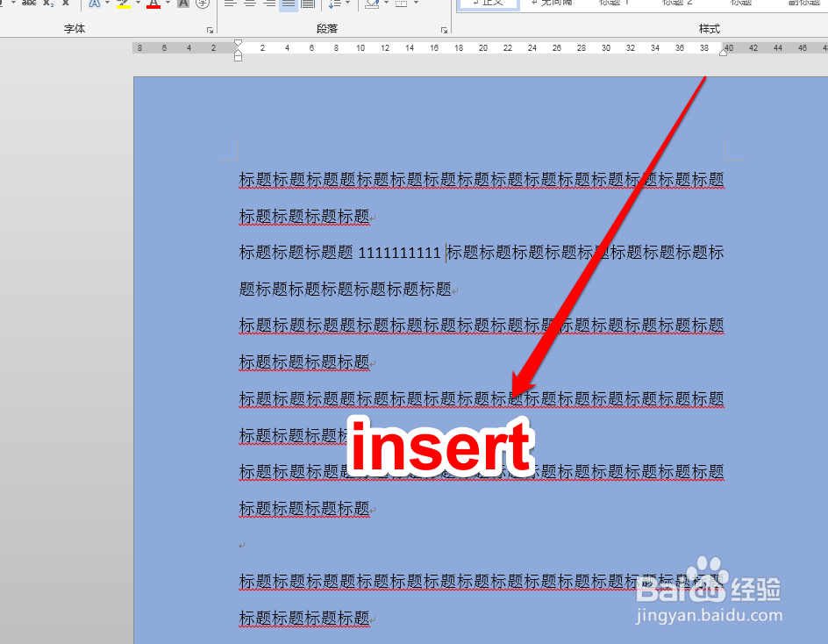
Task: Toggle character shading on selected text
Action: tap(183, 4)
